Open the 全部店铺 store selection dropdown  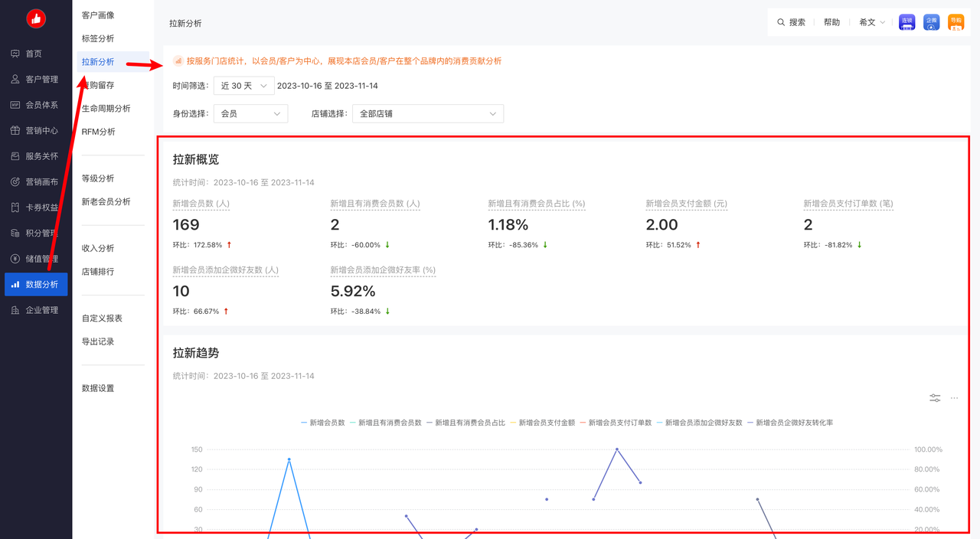coord(427,113)
